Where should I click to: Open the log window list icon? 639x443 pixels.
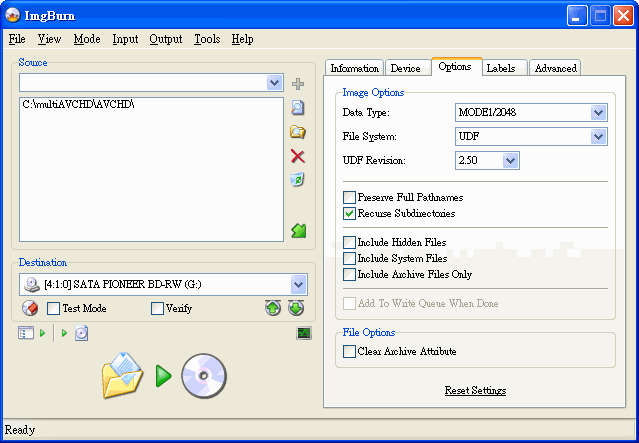tap(26, 333)
